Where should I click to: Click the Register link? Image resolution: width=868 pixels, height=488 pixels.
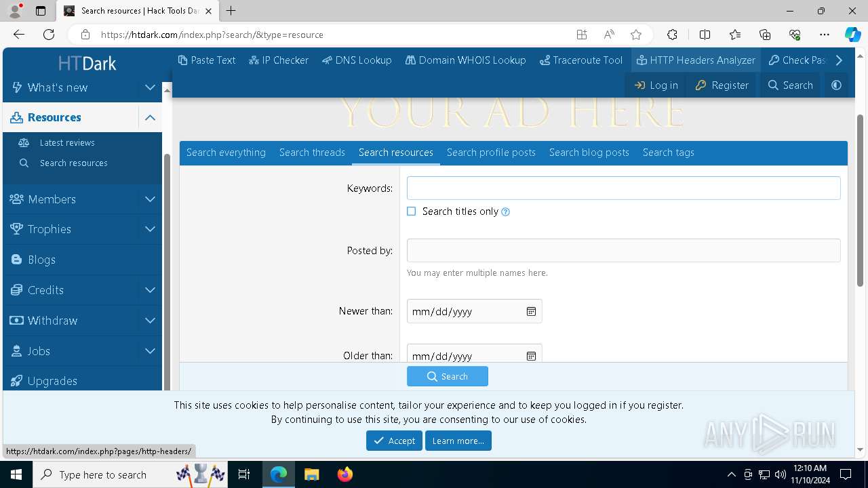coord(722,85)
